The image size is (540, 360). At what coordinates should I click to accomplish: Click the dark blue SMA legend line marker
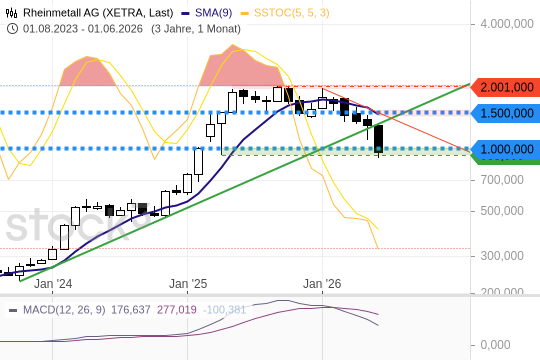pos(185,13)
